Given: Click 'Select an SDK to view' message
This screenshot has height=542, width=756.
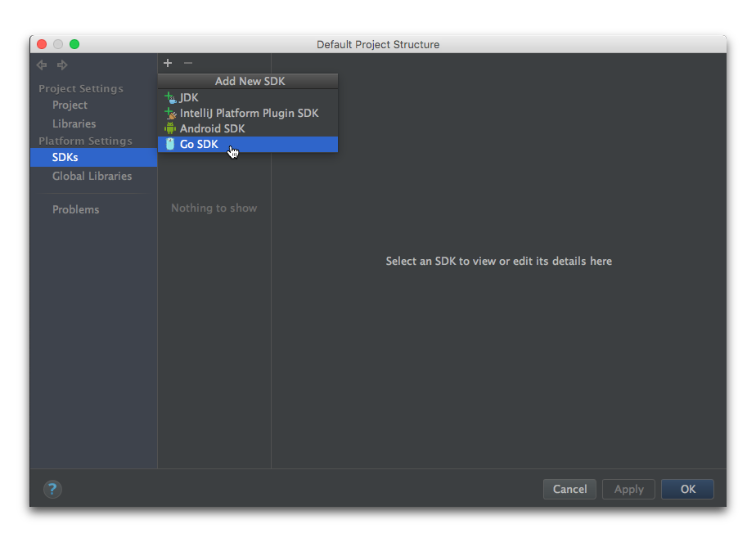Looking at the screenshot, I should pyautogui.click(x=498, y=261).
